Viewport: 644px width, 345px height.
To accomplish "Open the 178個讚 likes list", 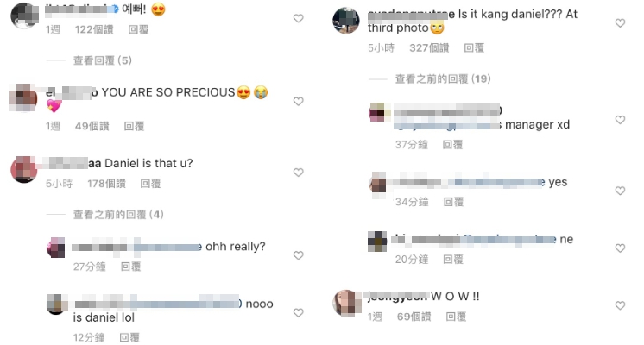I will pyautogui.click(x=106, y=184).
